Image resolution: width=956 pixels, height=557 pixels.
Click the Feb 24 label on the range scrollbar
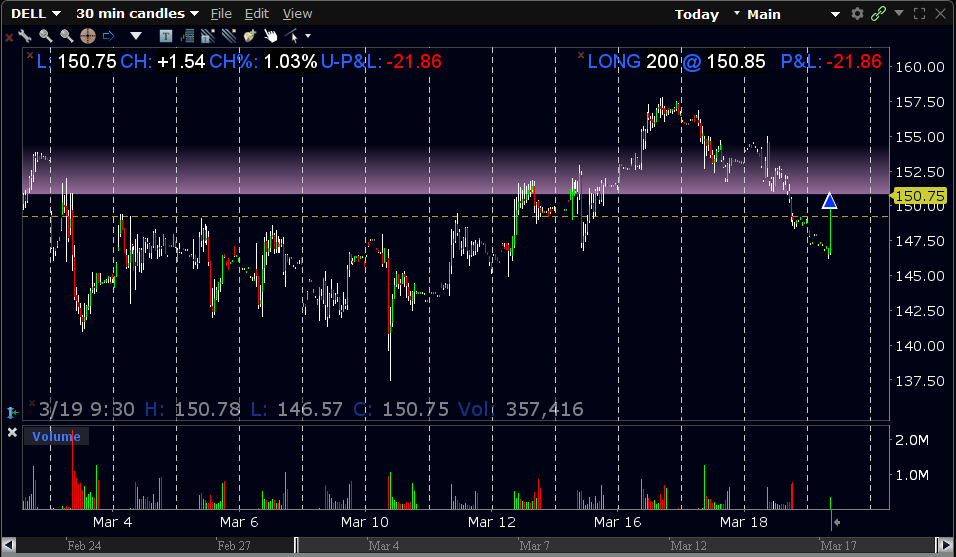point(84,545)
